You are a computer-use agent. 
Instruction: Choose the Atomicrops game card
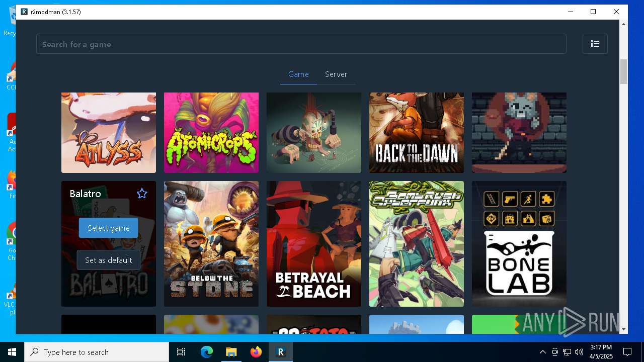(x=211, y=133)
